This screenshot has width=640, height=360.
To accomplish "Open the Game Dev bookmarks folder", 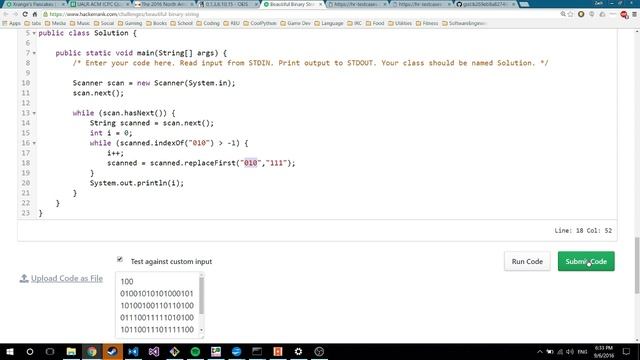I will tap(296, 23).
